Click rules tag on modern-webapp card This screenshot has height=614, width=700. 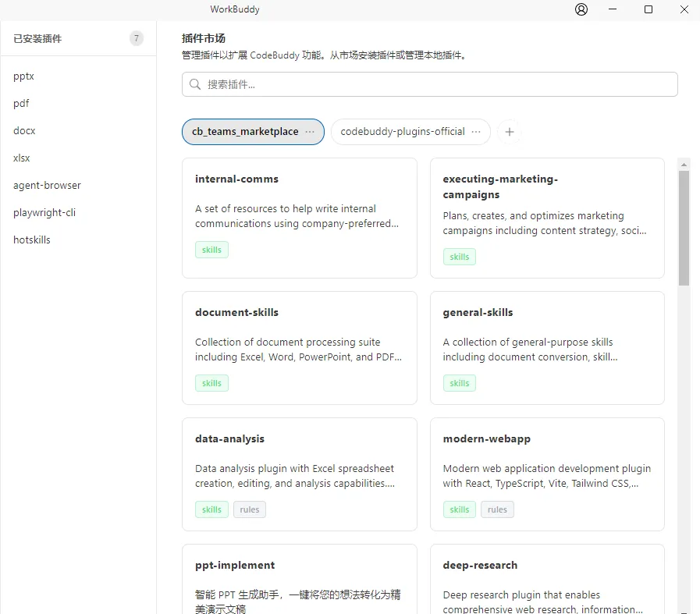coord(497,509)
